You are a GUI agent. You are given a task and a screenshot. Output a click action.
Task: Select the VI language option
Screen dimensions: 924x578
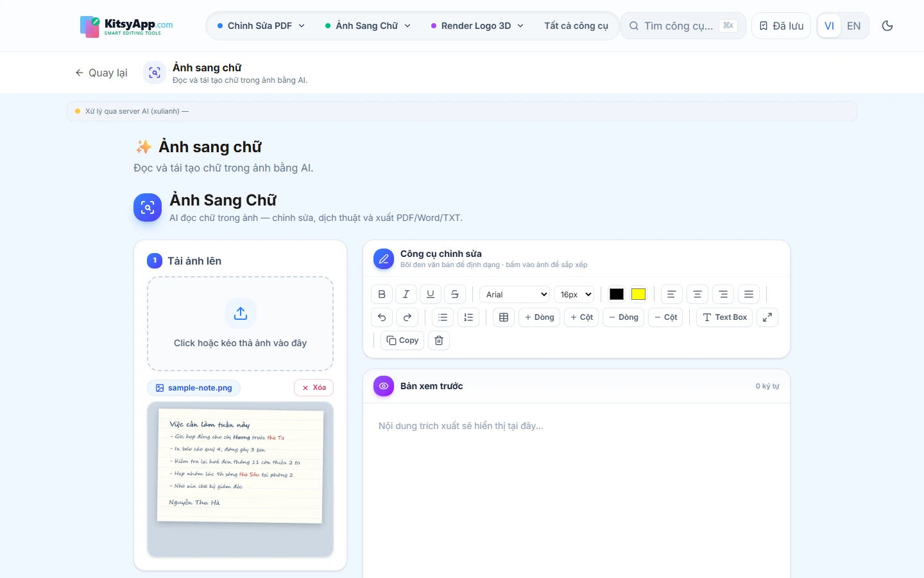click(829, 26)
